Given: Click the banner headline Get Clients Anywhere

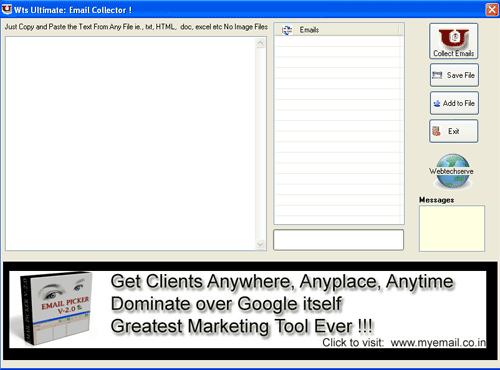Looking at the screenshot, I should pyautogui.click(x=282, y=282).
